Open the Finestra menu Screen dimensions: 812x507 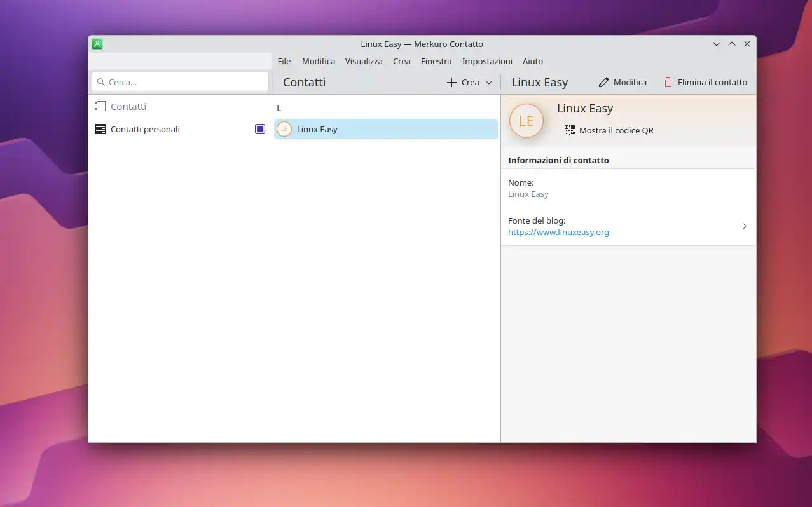point(436,61)
